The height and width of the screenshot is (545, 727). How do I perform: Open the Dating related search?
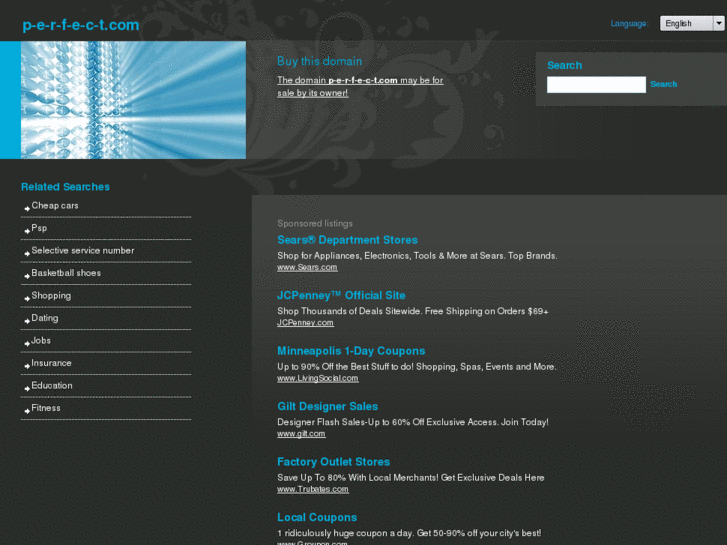pos(45,318)
